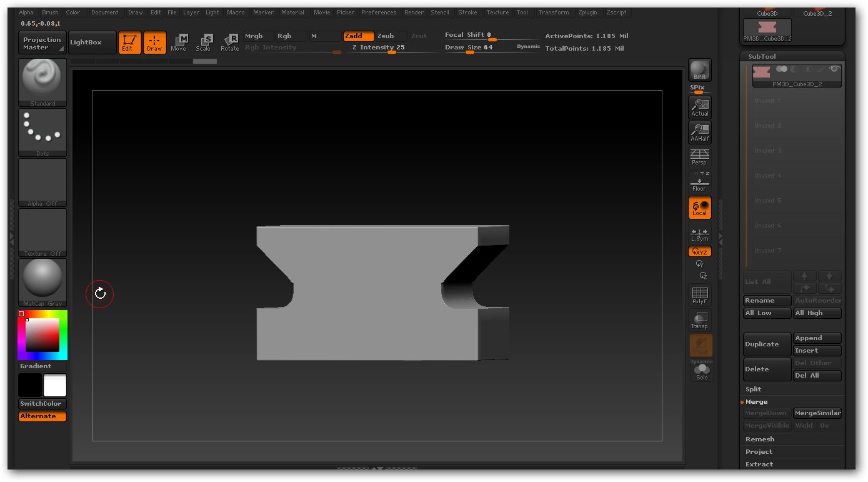Screen dimensions: 868x482
Task: Pick a color in the color picker square
Action: (x=42, y=335)
